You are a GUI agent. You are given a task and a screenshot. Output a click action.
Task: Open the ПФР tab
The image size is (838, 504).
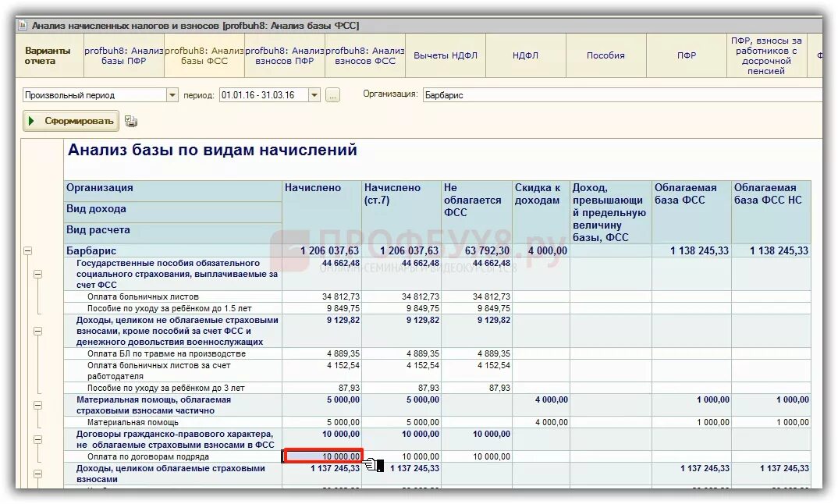tap(686, 55)
